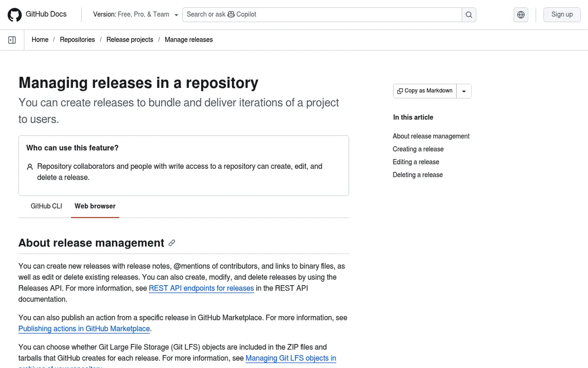This screenshot has width=588, height=368.
Task: Switch to the GitHub CLI tab
Action: (x=47, y=206)
